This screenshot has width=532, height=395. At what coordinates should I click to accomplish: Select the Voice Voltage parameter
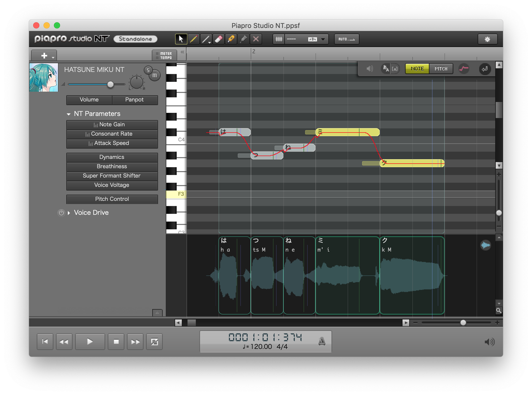click(x=112, y=185)
